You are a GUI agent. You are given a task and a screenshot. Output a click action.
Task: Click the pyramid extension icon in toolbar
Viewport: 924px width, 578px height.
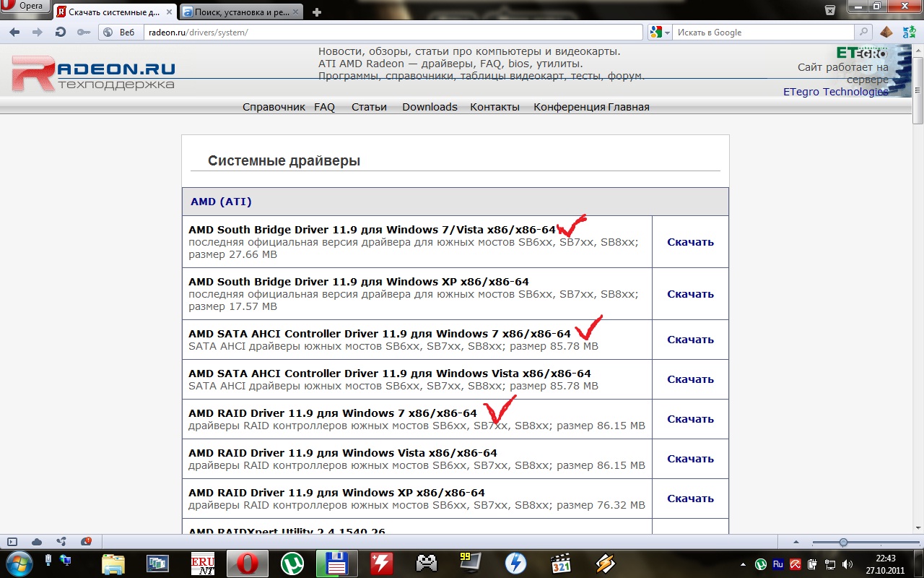coord(886,33)
